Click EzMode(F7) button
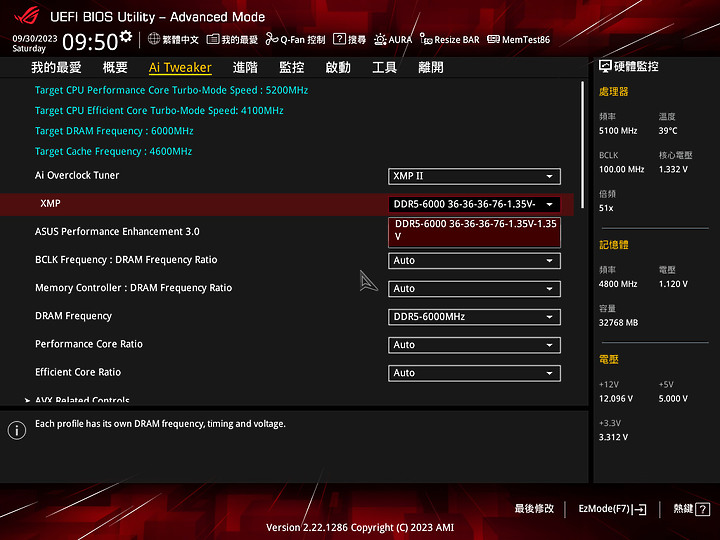This screenshot has width=720, height=540. (x=612, y=509)
